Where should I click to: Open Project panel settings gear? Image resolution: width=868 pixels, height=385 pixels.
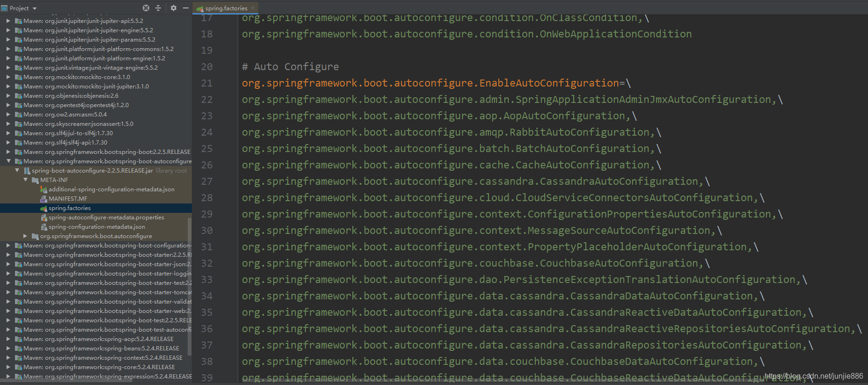174,8
